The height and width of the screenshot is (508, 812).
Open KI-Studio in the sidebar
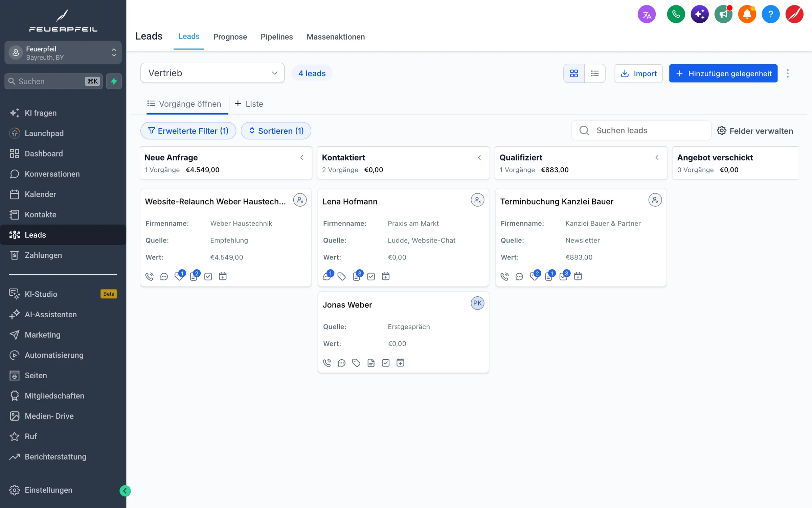(63, 294)
